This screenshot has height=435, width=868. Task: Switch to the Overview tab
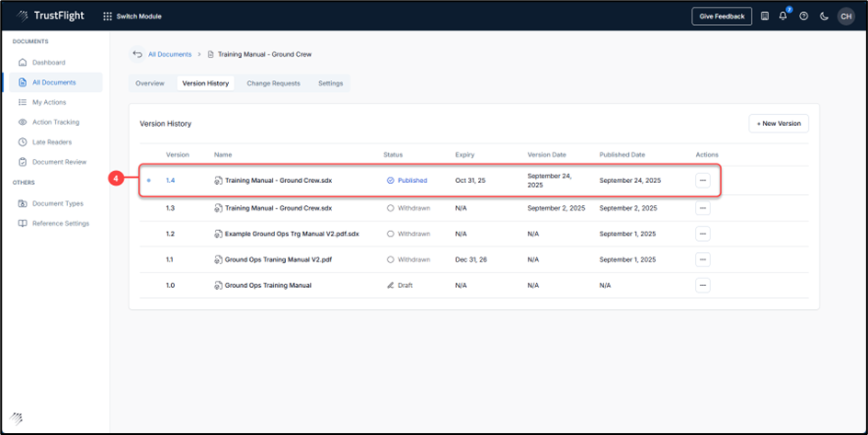click(150, 84)
